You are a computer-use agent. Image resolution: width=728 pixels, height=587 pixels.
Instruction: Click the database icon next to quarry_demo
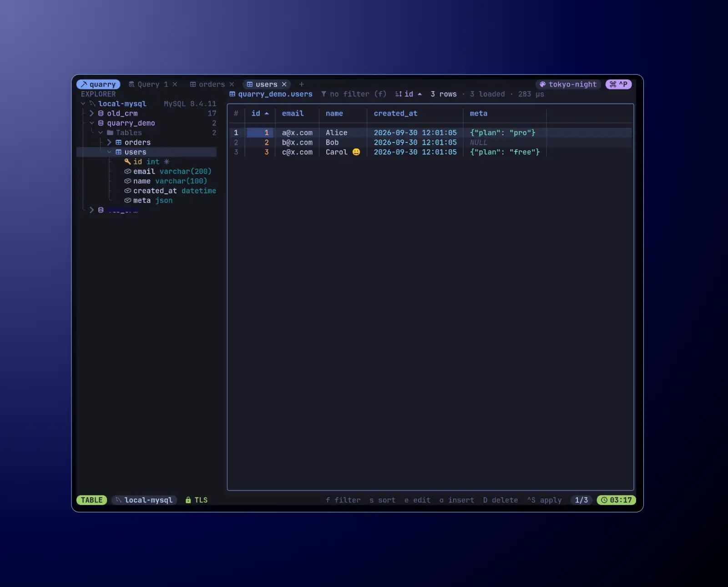coord(101,123)
